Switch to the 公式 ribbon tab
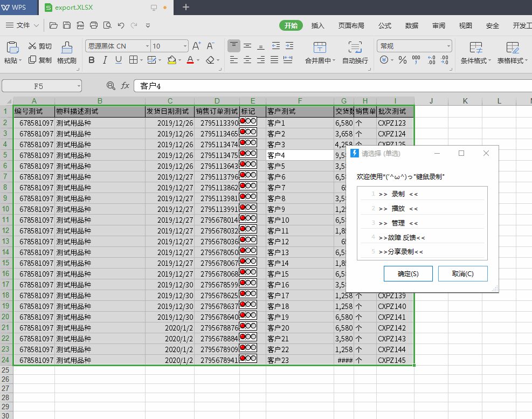The width and height of the screenshot is (532, 419). [385, 25]
